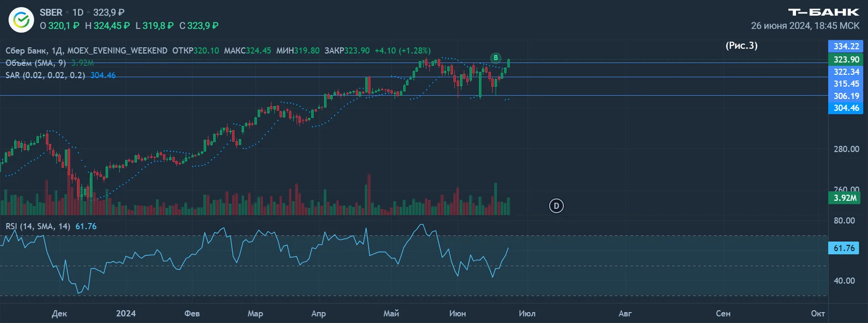
Task: Click the Май label on time axis
Action: [391, 313]
